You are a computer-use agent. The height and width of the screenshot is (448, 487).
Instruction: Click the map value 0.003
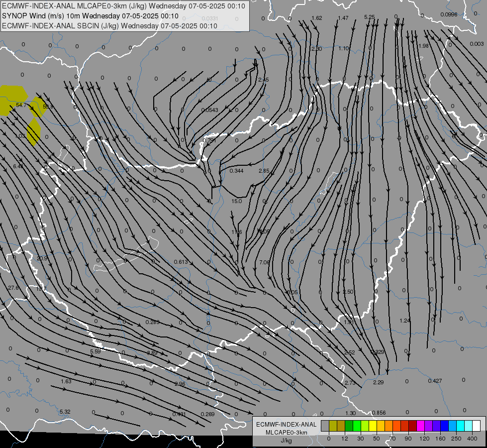click(x=477, y=44)
